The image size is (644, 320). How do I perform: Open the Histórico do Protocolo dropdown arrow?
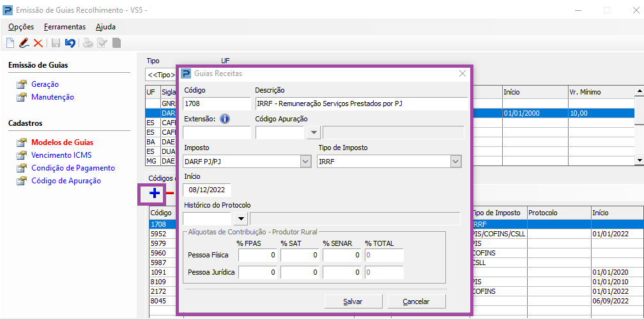[x=240, y=219]
